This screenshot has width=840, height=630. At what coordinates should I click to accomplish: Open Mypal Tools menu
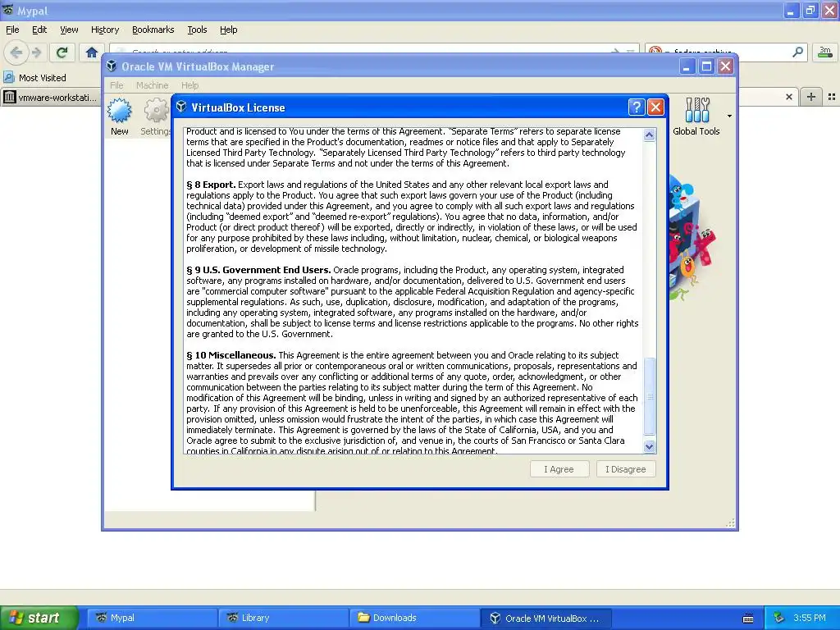click(197, 30)
